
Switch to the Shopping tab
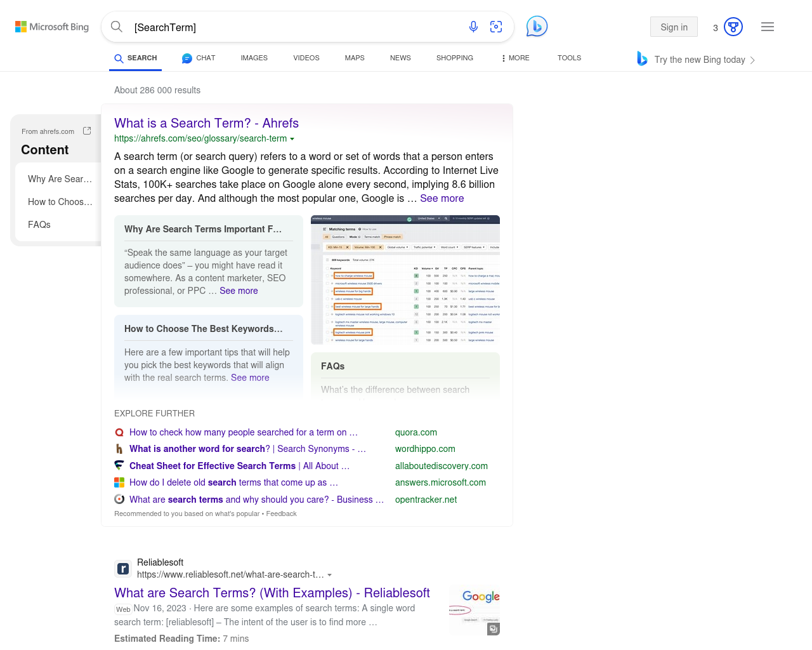[x=455, y=58]
